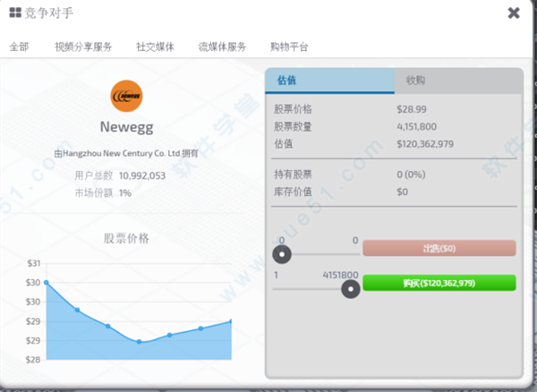537x392 pixels.
Task: Click the Newegg orange logo
Action: tap(126, 96)
